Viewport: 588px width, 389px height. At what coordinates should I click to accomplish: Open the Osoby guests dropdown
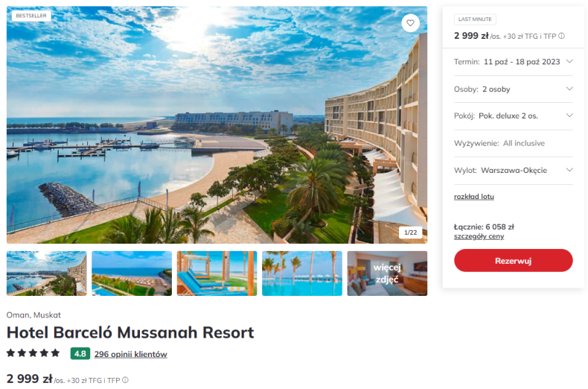[514, 89]
